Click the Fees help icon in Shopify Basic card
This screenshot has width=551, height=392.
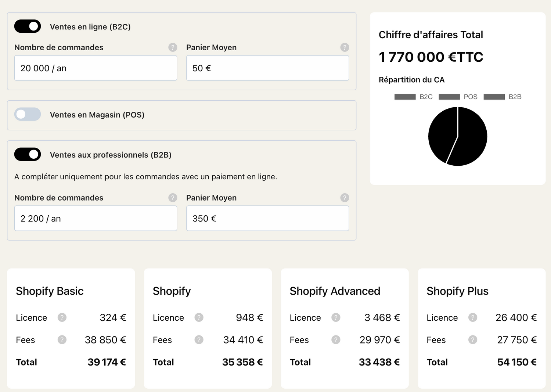[62, 340]
